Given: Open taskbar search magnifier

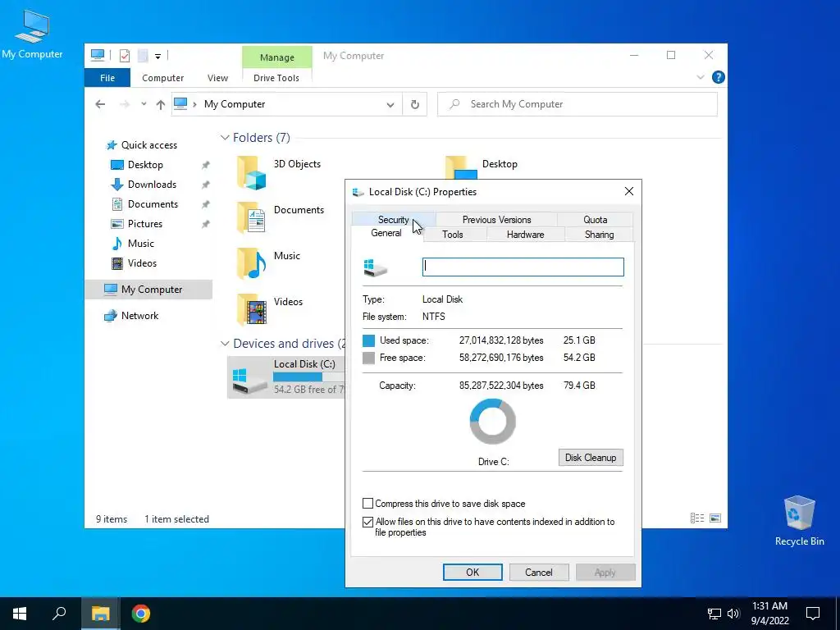Looking at the screenshot, I should [59, 614].
